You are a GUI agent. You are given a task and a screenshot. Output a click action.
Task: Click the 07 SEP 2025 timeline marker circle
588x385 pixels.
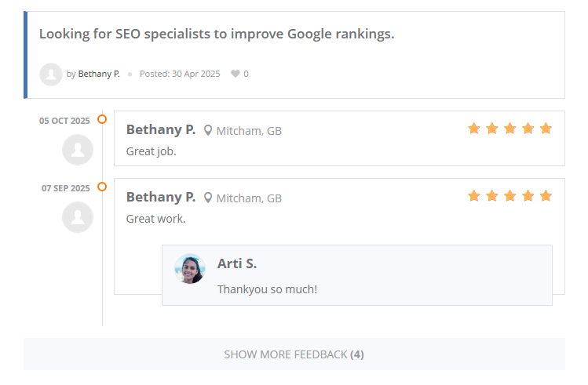click(102, 187)
